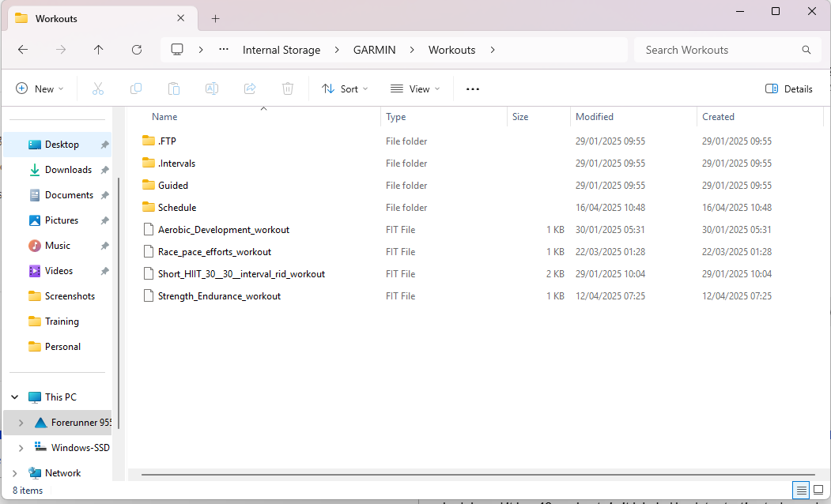Collapse the This PC tree node
The image size is (831, 504).
point(15,397)
